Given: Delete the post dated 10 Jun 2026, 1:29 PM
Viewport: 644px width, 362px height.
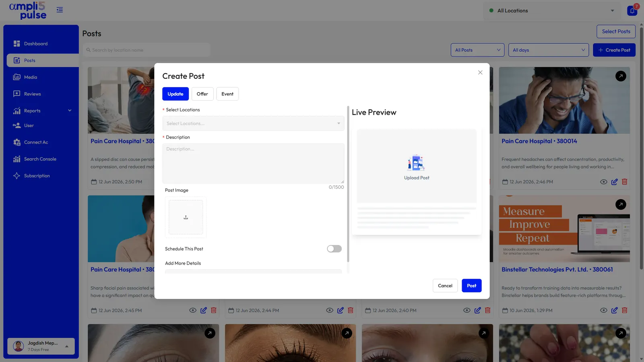Looking at the screenshot, I should pyautogui.click(x=625, y=311).
